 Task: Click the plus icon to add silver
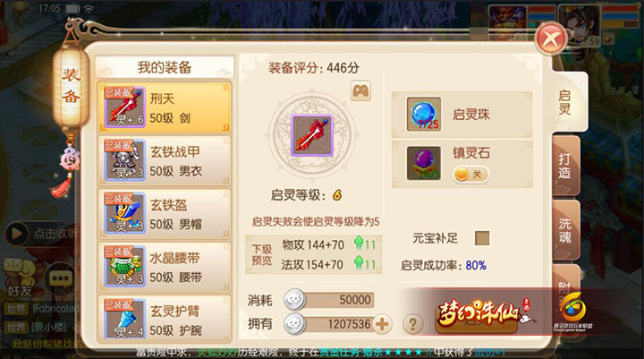coord(382,324)
